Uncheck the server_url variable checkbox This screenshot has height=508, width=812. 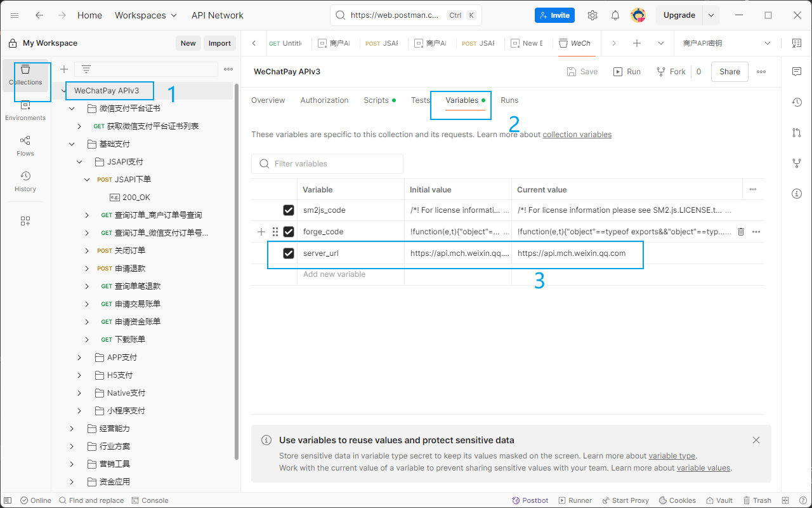coord(289,253)
